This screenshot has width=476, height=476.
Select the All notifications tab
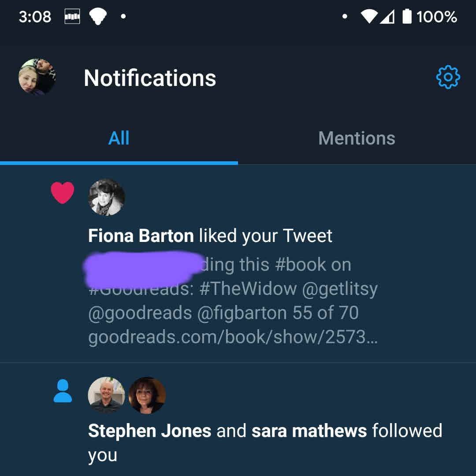119,138
